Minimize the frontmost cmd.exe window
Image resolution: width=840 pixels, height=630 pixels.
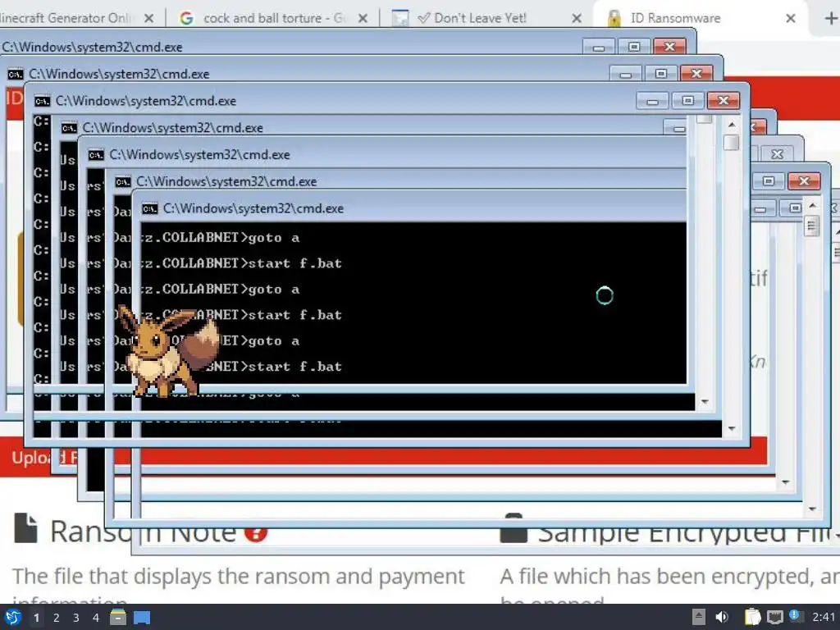(760, 209)
